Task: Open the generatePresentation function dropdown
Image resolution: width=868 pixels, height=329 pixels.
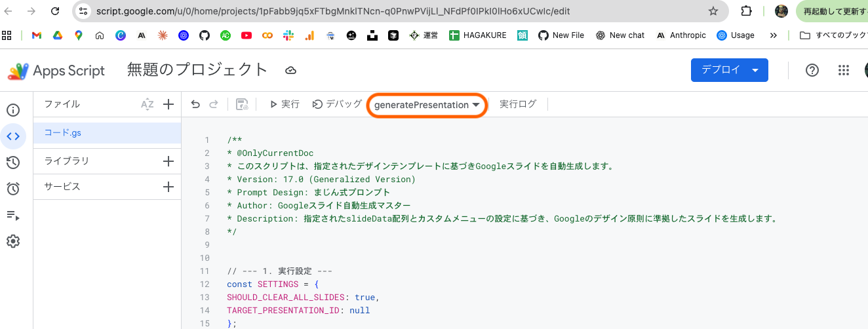Action: coord(427,105)
